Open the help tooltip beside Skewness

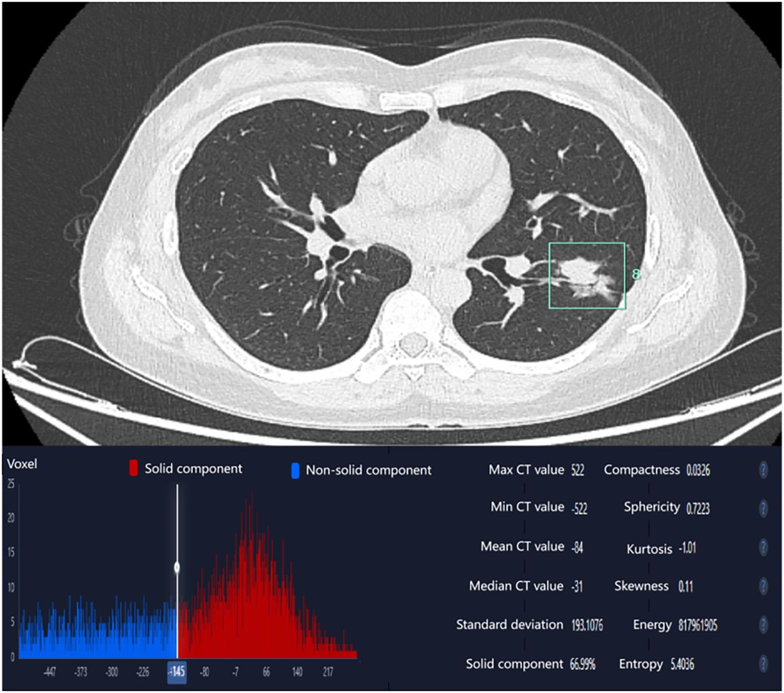click(763, 586)
